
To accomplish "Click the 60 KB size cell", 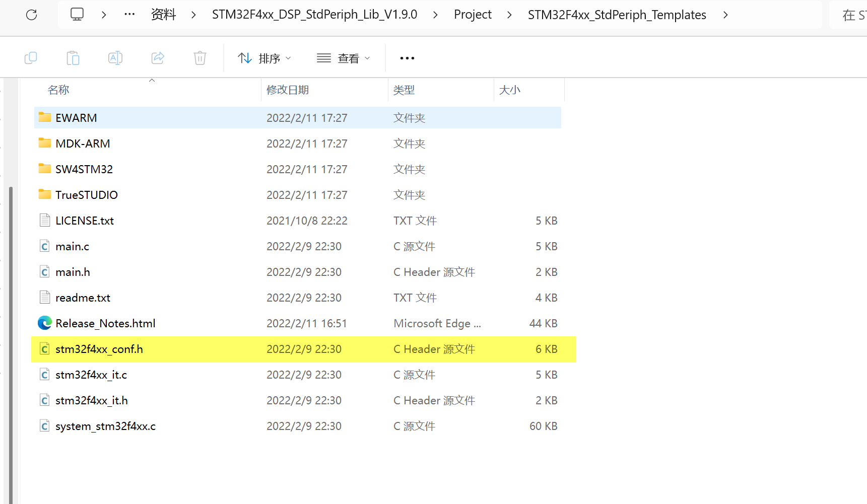I will (543, 425).
